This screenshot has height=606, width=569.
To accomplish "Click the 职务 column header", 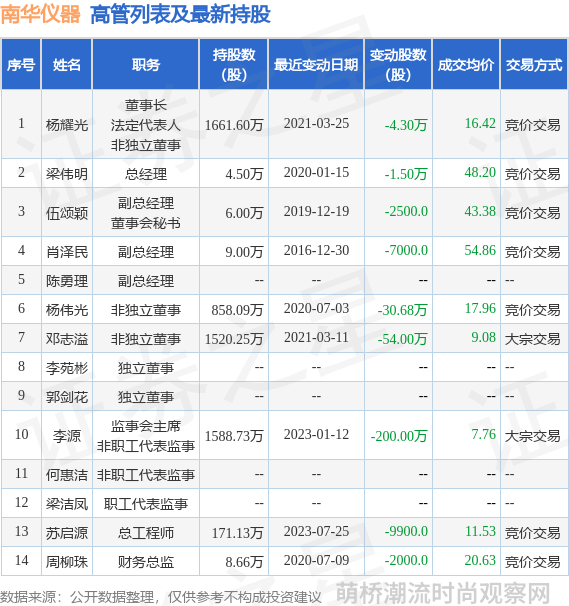I will [146, 65].
